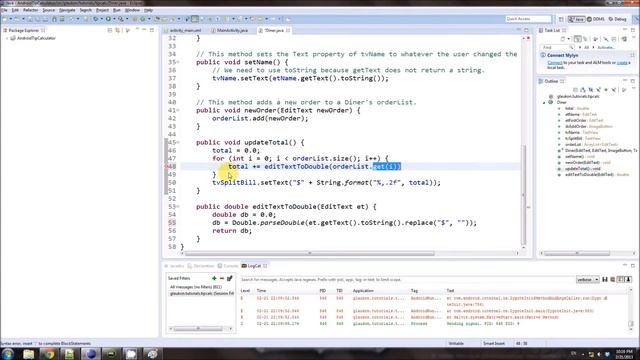The width and height of the screenshot is (640, 360).
Task: Click the Connect link in Mylyn panel
Action: [555, 62]
